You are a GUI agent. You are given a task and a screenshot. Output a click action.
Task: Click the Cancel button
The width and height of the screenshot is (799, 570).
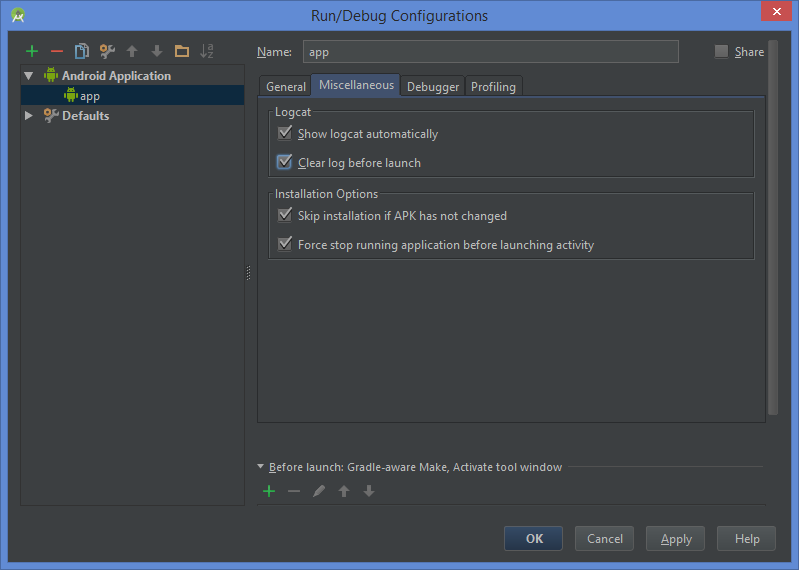point(604,538)
